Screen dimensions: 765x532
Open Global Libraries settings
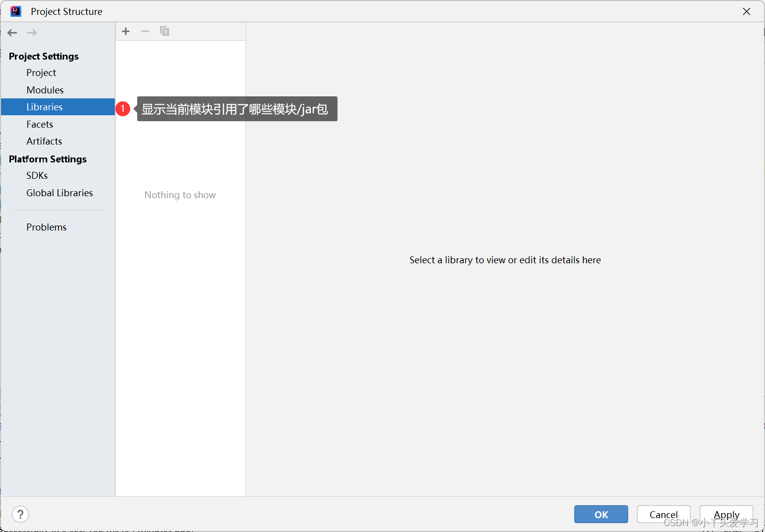coord(60,193)
